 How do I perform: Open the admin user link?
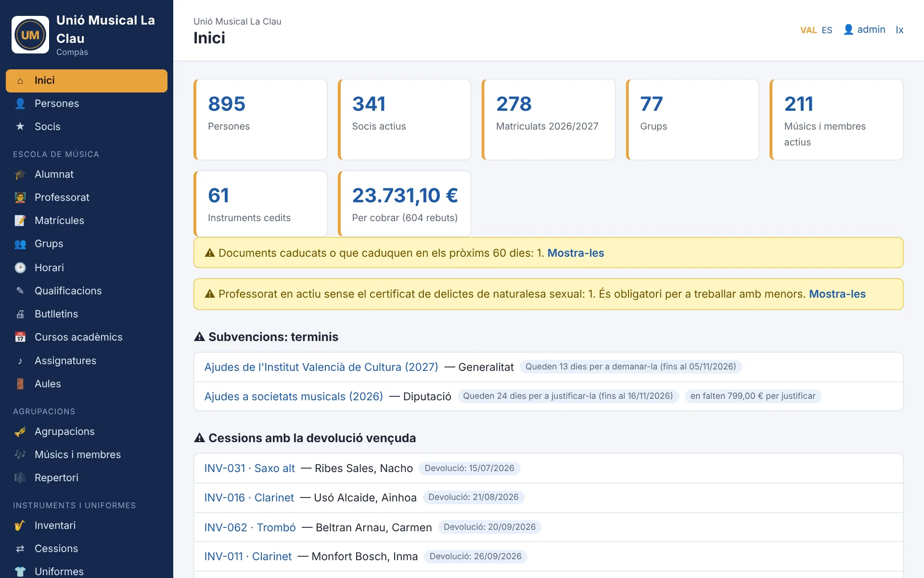(864, 29)
